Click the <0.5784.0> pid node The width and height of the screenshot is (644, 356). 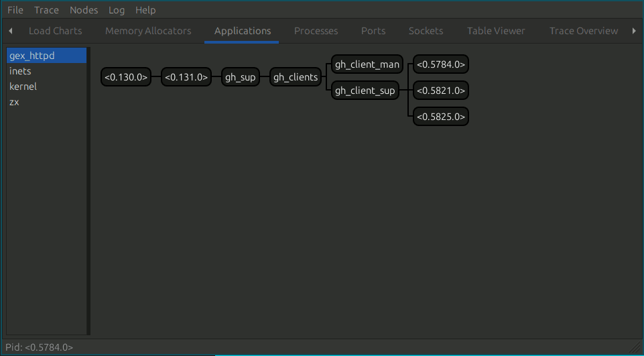coord(440,65)
